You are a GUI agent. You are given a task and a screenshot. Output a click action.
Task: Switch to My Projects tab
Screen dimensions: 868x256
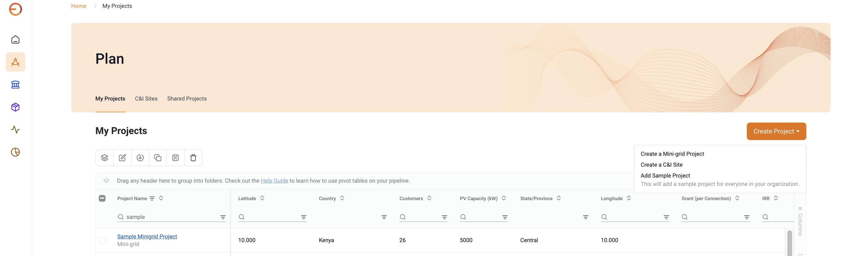point(110,98)
